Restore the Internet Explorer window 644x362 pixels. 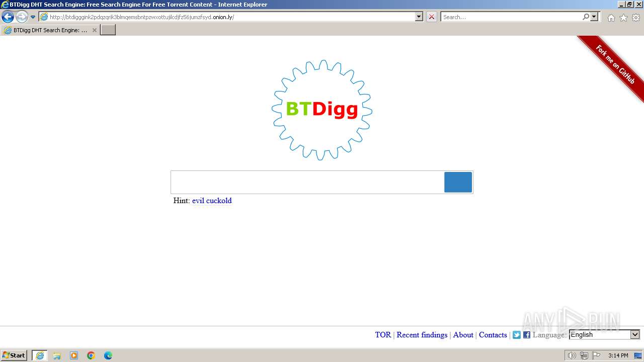pyautogui.click(x=629, y=4)
